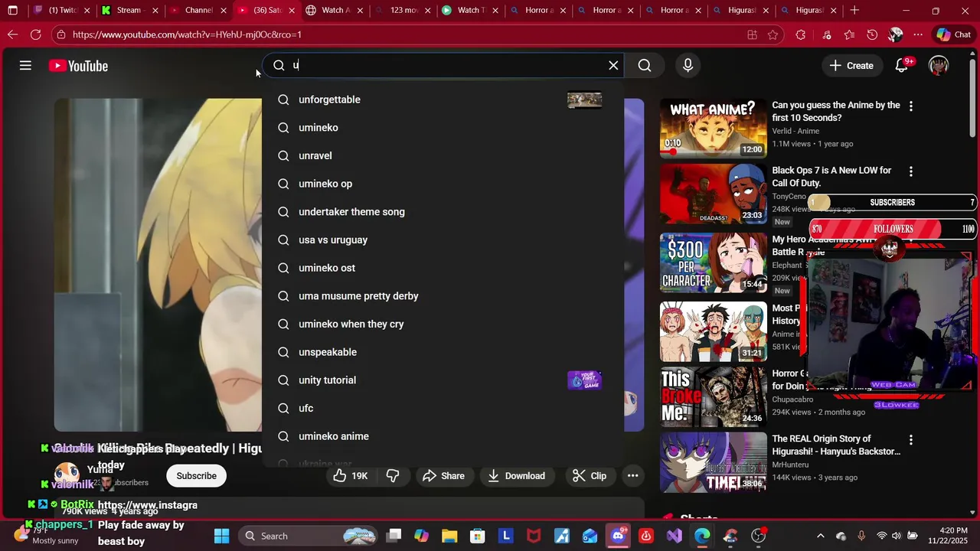Viewport: 980px width, 551px height.
Task: Select suggestion "unforgettable"
Action: click(443, 99)
